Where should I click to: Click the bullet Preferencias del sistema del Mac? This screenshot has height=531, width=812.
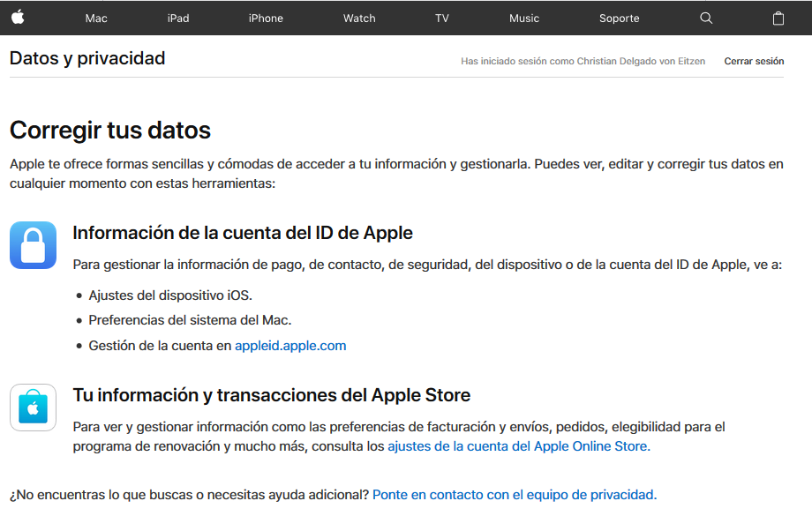[x=190, y=320]
